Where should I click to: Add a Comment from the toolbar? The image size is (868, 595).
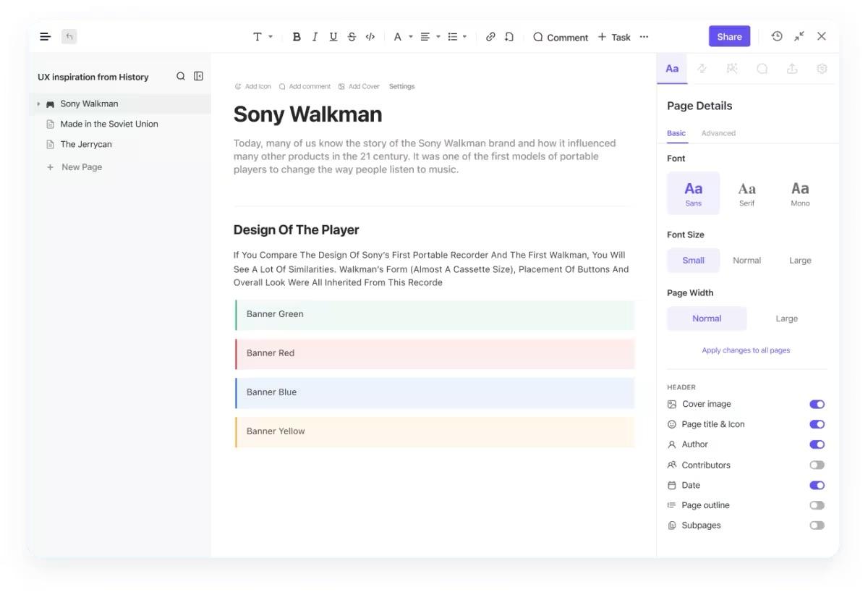[561, 37]
